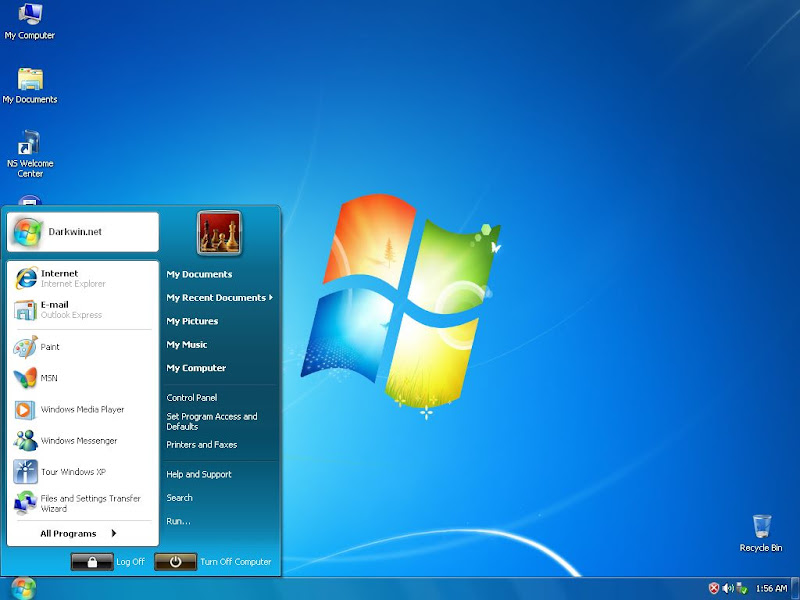800x600 pixels.
Task: Launch MSN from the Start menu
Action: (48, 378)
